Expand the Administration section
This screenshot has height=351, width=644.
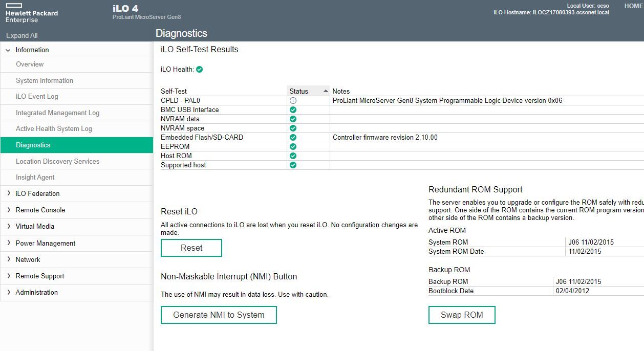point(8,292)
